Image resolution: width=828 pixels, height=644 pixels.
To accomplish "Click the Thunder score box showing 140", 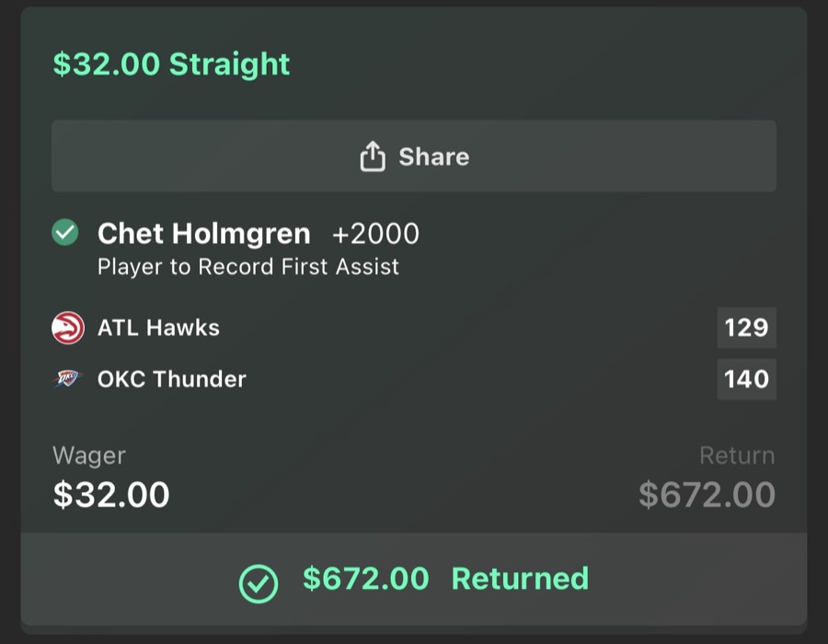I will (x=746, y=379).
